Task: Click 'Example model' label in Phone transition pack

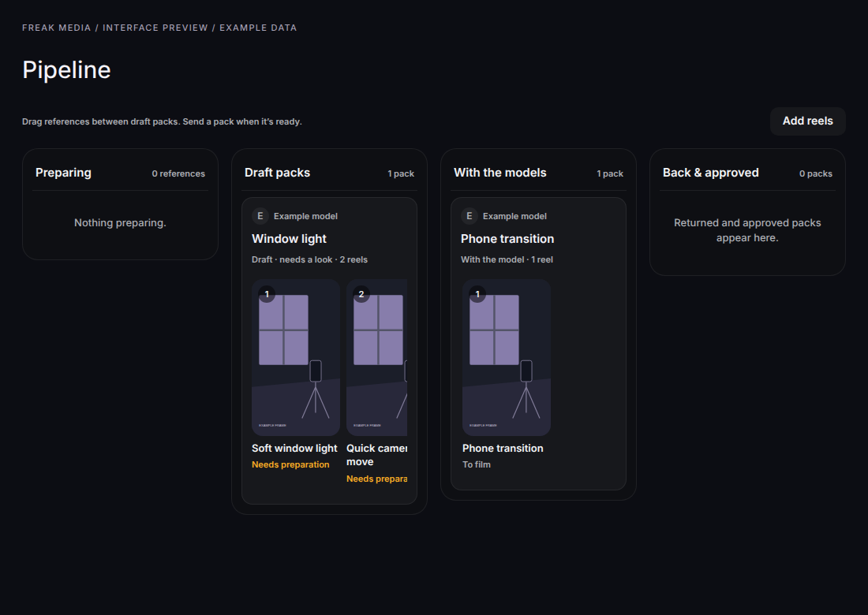Action: pyautogui.click(x=514, y=216)
